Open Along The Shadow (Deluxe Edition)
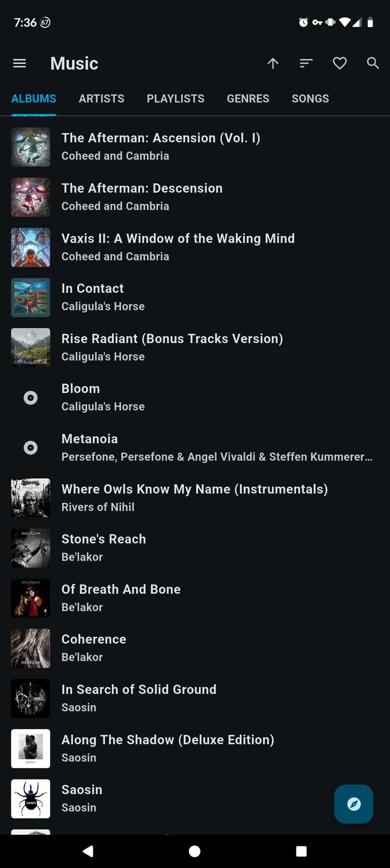390x868 pixels. click(x=168, y=748)
